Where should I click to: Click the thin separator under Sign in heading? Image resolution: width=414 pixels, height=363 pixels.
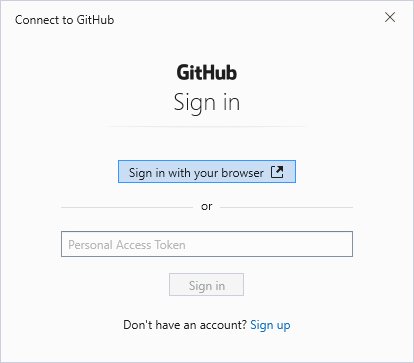pos(207,127)
